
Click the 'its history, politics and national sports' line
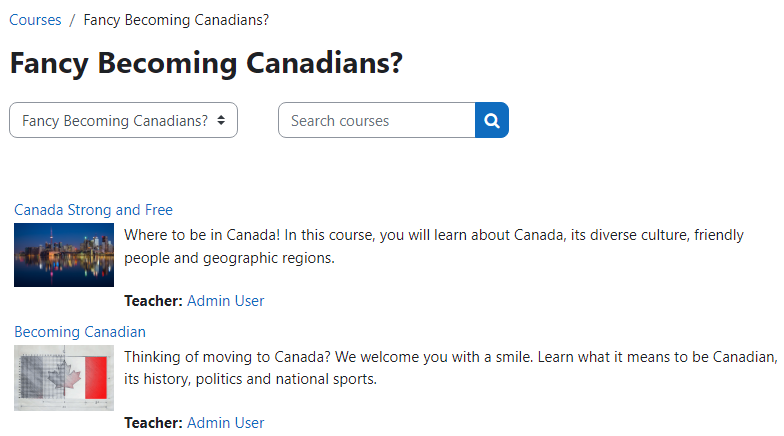[x=250, y=379]
